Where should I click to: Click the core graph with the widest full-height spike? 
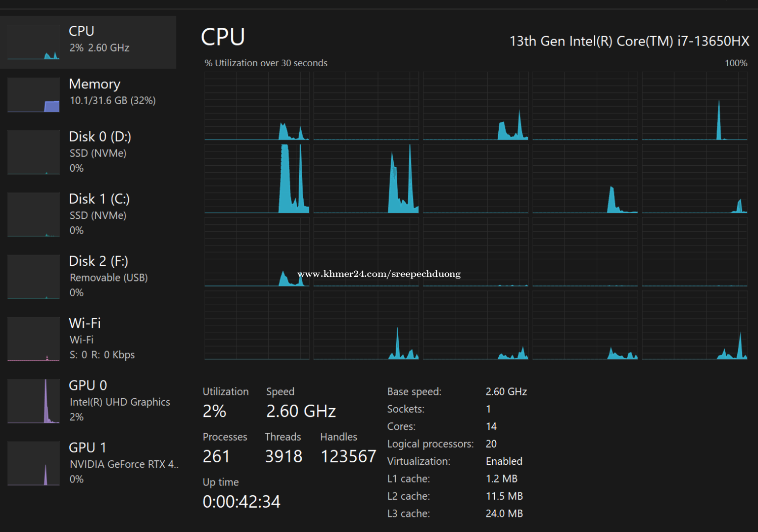(x=257, y=179)
